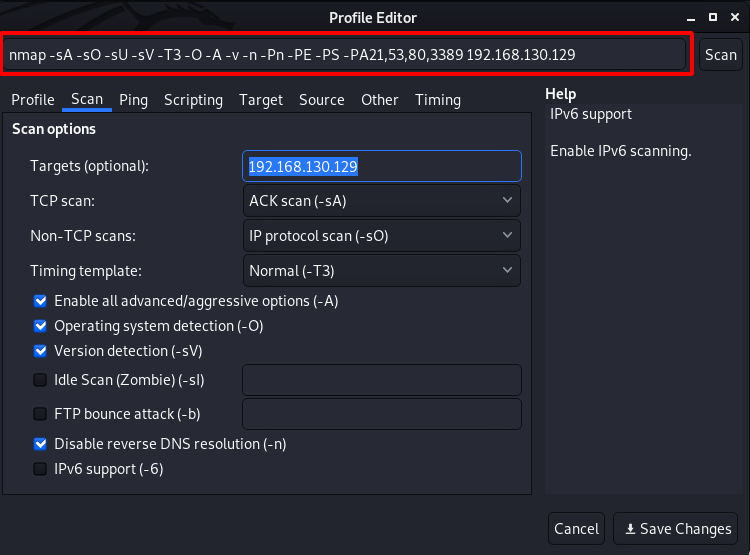Open the Profile tab
The image size is (750, 555).
click(x=33, y=100)
